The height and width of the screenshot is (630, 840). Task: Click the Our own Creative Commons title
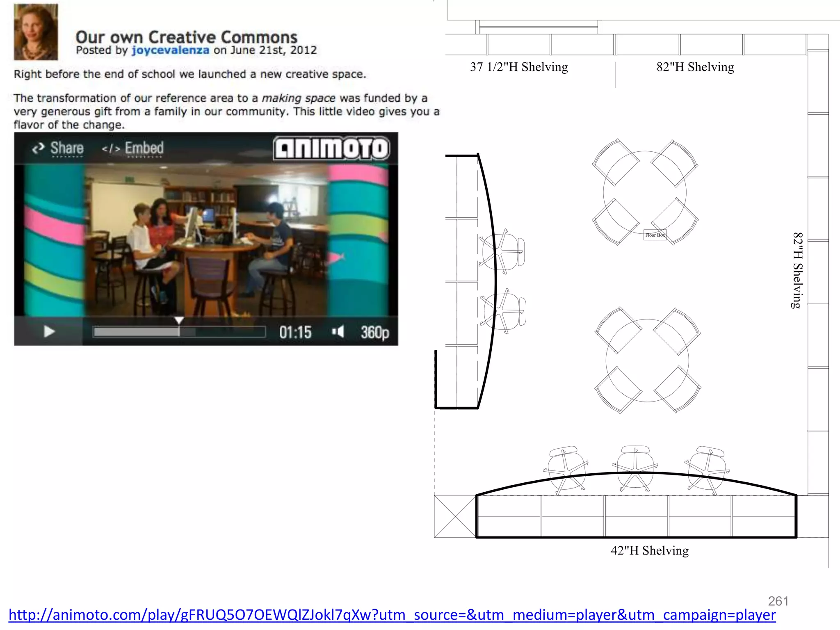coord(186,37)
